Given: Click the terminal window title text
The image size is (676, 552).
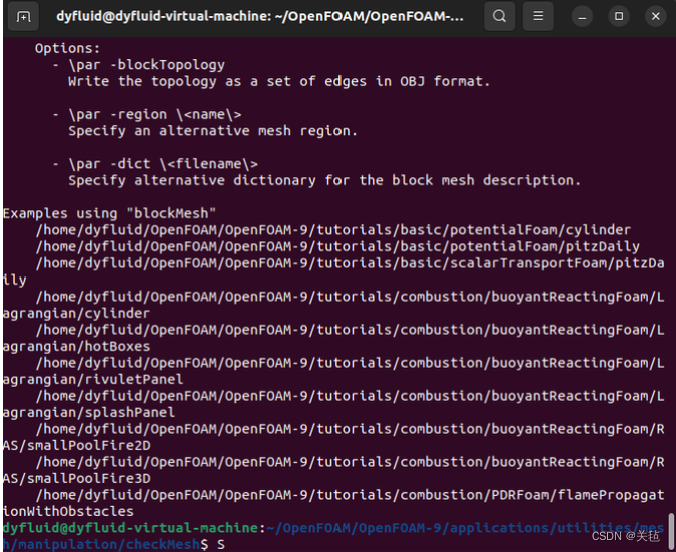Looking at the screenshot, I should click(260, 16).
